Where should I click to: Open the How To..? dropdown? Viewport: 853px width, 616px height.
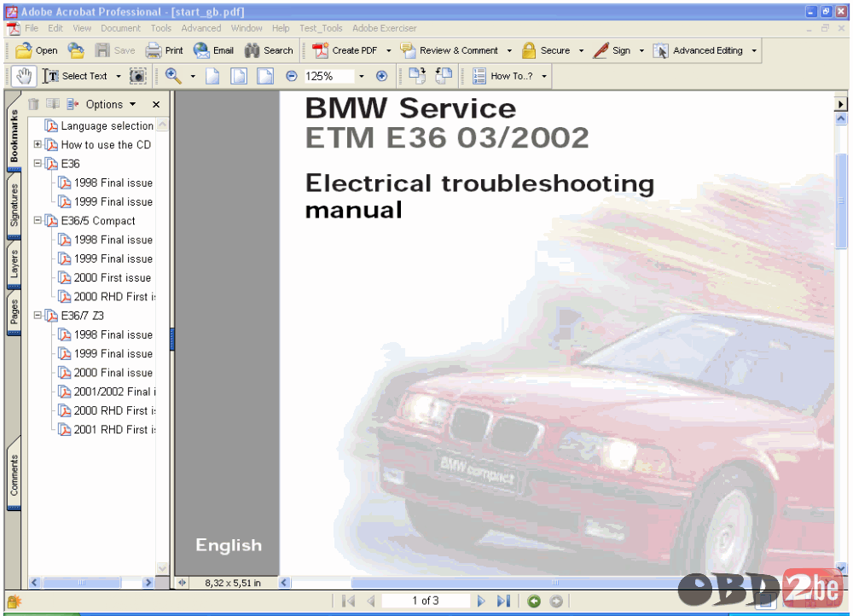pyautogui.click(x=544, y=76)
